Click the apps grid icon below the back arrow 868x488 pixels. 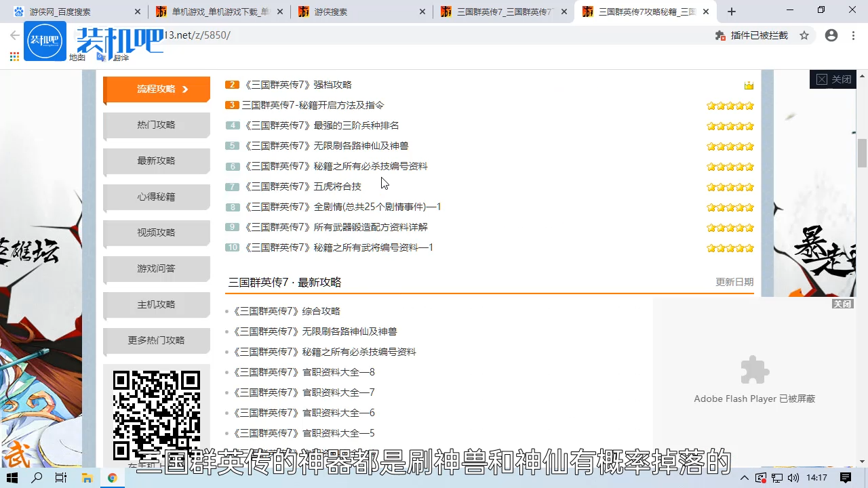click(x=14, y=56)
